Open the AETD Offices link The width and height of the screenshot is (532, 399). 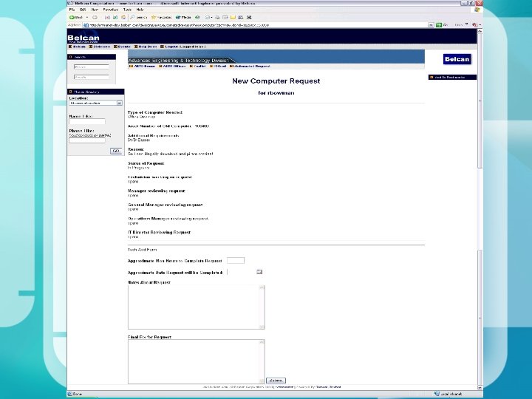(x=172, y=66)
